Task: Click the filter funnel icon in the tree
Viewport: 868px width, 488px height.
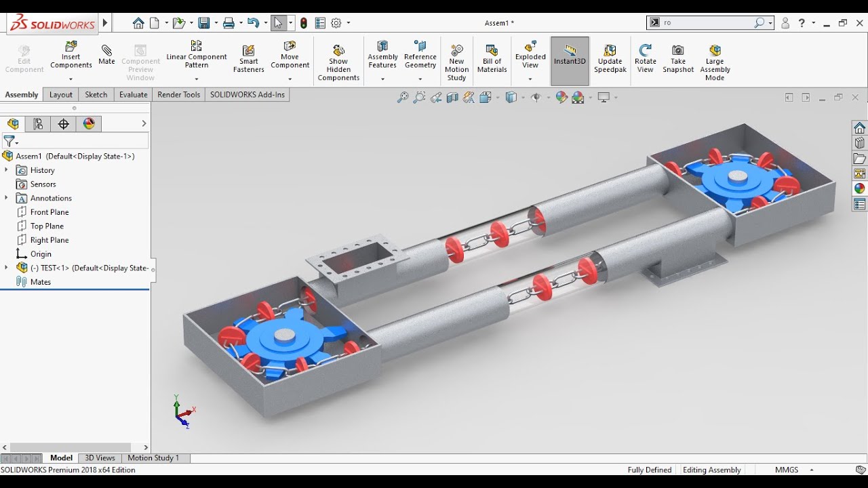Action: [x=9, y=141]
